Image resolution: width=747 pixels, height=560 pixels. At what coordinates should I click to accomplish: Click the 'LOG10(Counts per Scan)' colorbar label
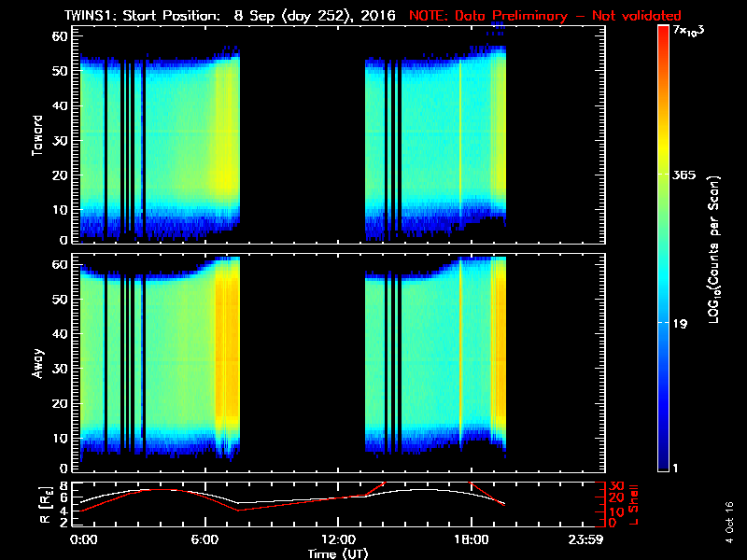[714, 250]
